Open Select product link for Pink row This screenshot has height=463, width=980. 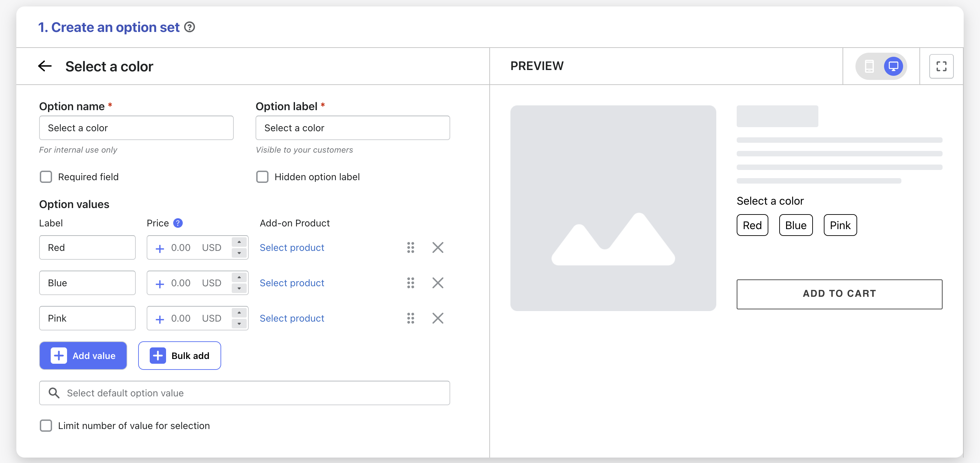292,318
